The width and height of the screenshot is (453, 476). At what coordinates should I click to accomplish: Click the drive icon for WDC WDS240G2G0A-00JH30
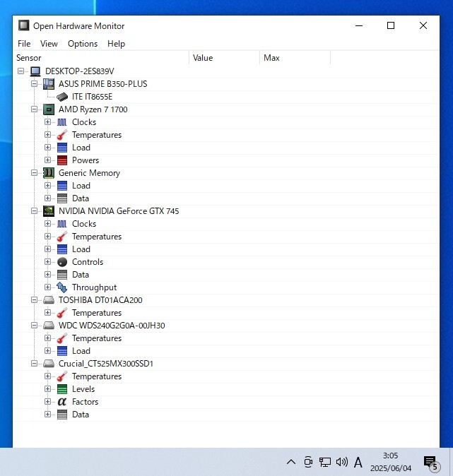point(49,326)
